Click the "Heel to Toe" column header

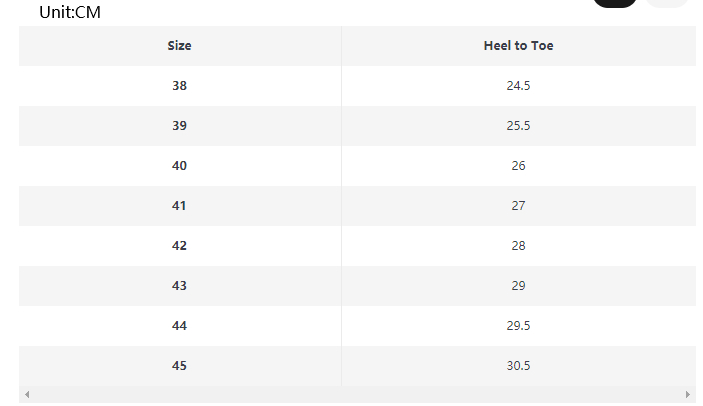pos(518,46)
